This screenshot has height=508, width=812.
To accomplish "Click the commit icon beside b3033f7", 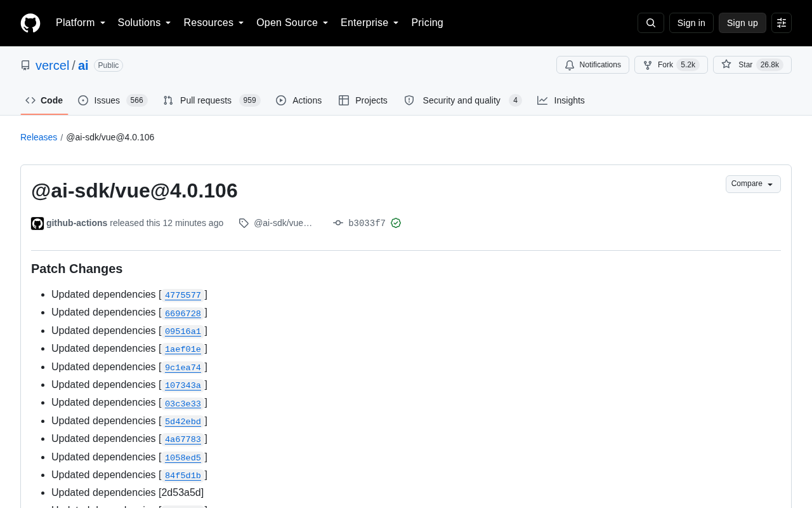I will click(338, 223).
